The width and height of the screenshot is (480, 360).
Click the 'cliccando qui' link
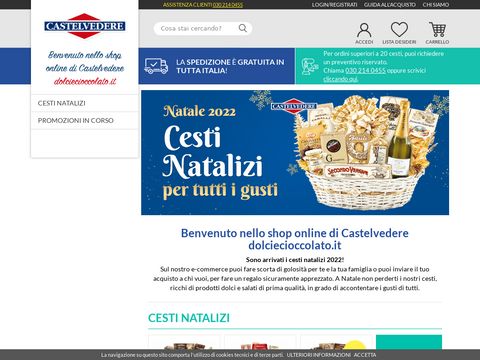[340, 79]
